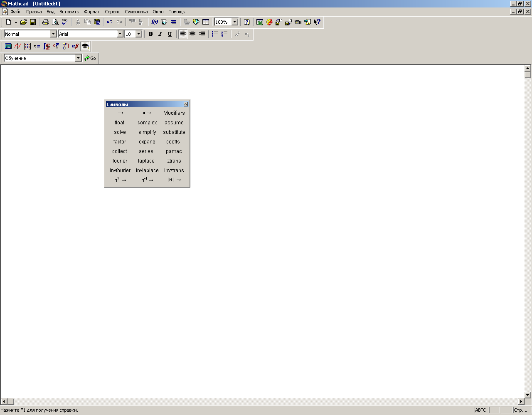Set center text alignment
Viewport: 532px width, 415px height.
(x=192, y=34)
